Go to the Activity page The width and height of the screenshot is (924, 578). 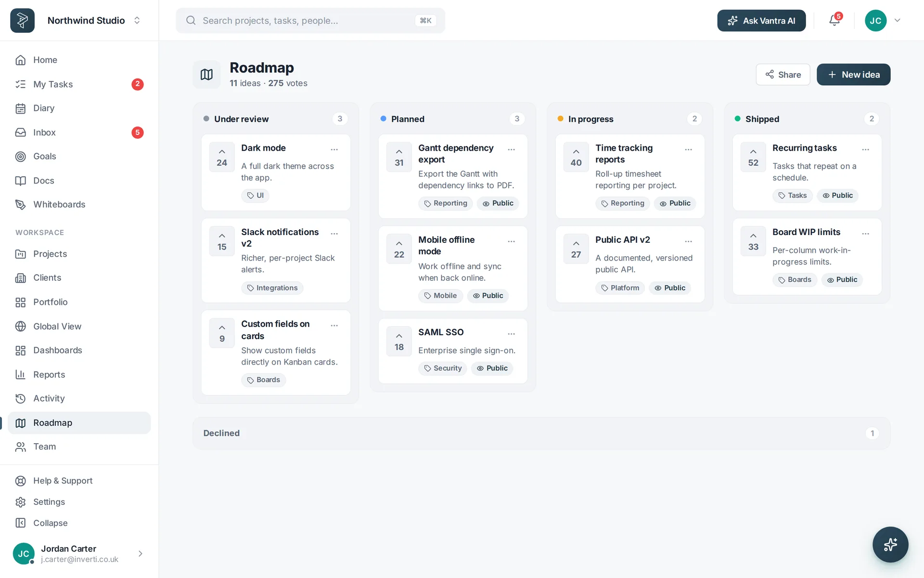79,398
